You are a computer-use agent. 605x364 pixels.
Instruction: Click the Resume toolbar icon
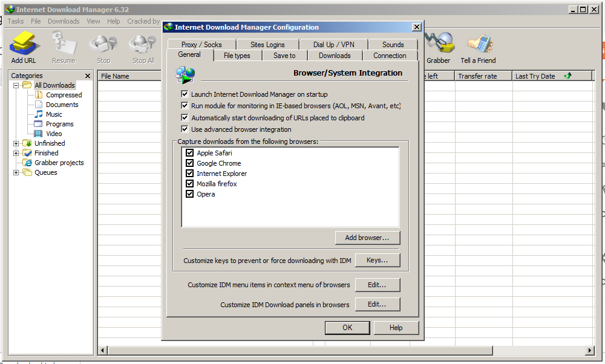[64, 42]
